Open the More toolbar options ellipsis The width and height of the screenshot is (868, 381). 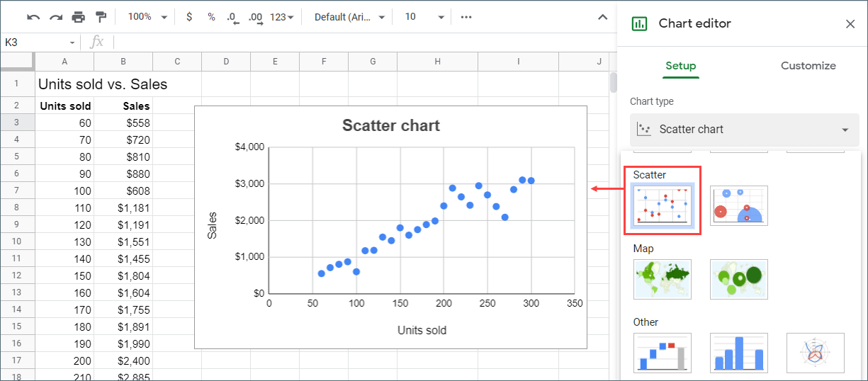466,17
